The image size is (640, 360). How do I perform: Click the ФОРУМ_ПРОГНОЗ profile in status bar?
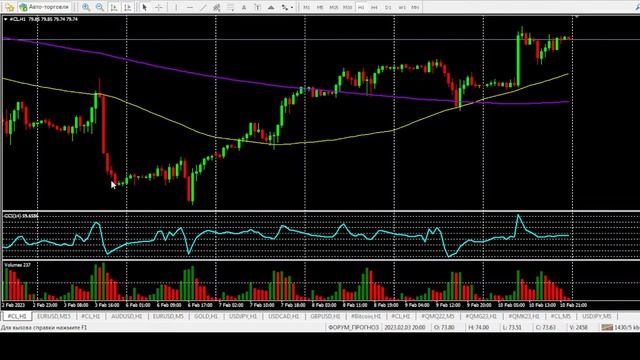353,327
